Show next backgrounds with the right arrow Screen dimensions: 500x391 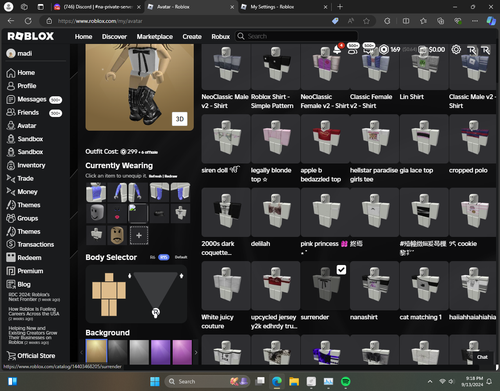(x=196, y=352)
